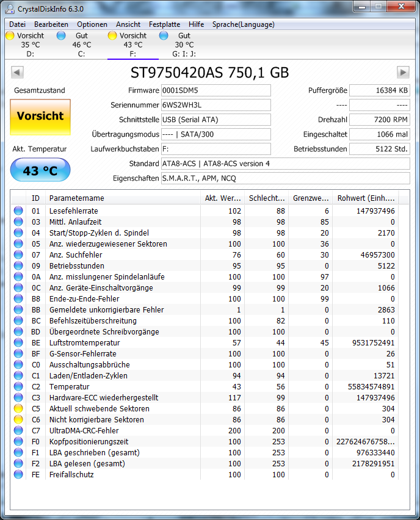
Task: Select the Hardware-ECC wiederhergestellt row text
Action: [x=104, y=397]
